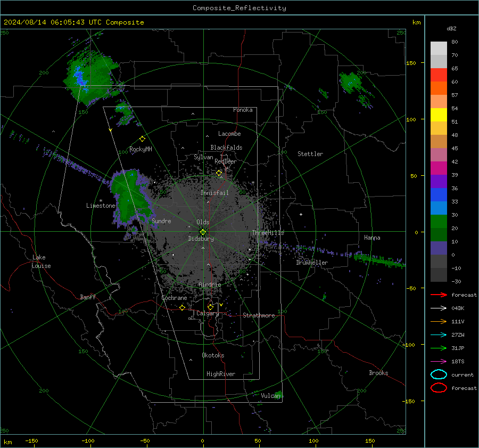Click the magenta 42 dBZ color swatch
The image size is (479, 448).
tap(439, 168)
